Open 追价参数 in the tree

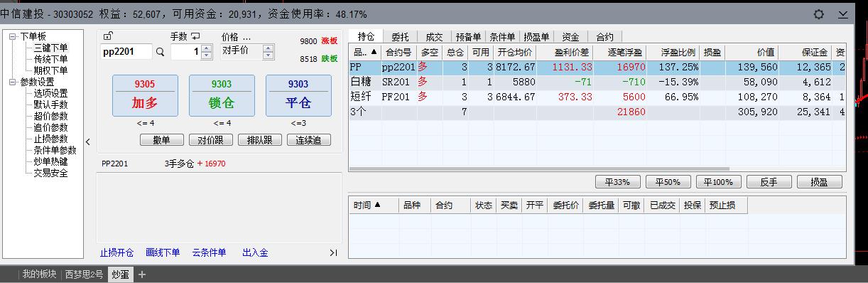(50, 127)
